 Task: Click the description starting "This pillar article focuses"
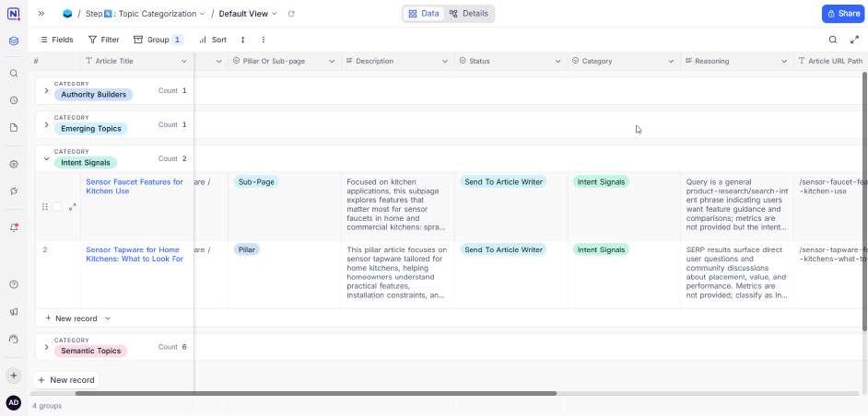coord(397,272)
